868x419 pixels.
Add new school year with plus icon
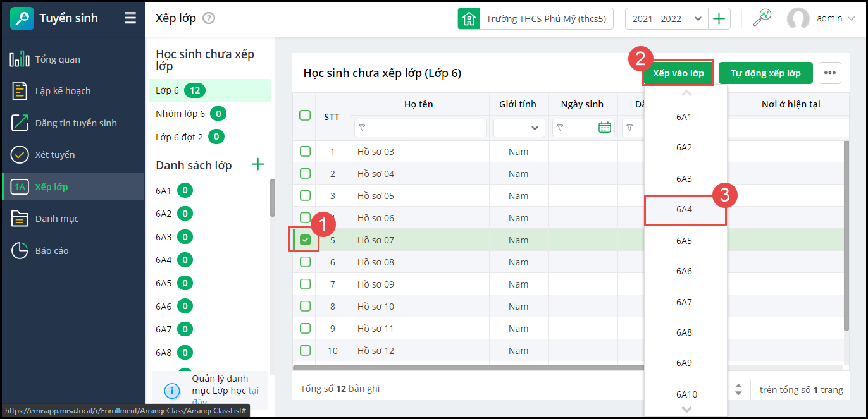pyautogui.click(x=719, y=18)
